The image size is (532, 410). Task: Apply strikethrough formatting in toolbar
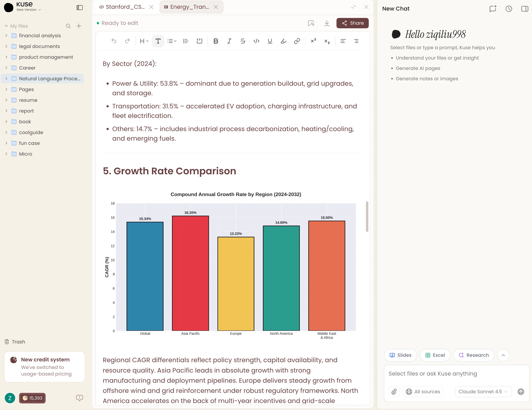tap(243, 41)
